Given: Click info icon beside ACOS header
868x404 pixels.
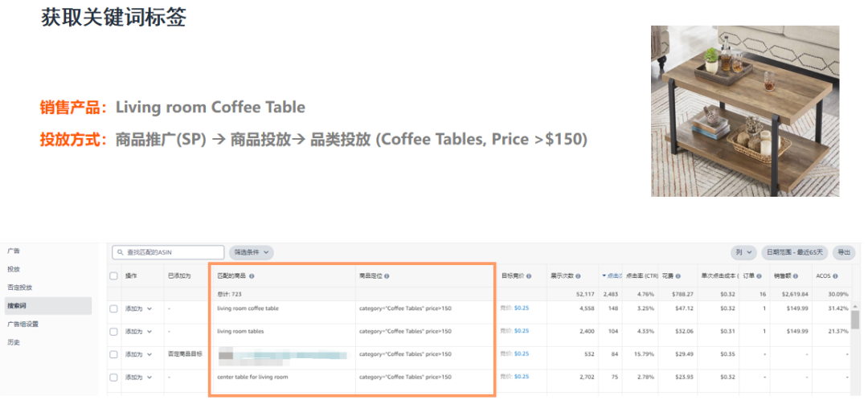Looking at the screenshot, I should [x=835, y=275].
